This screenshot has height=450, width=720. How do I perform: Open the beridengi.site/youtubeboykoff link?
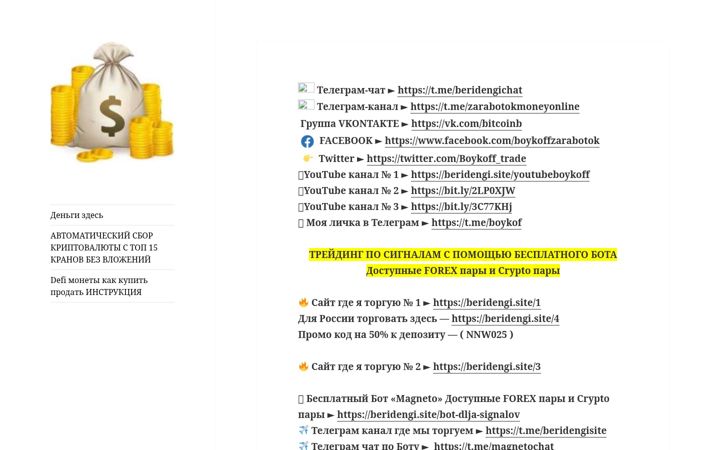coord(500,174)
